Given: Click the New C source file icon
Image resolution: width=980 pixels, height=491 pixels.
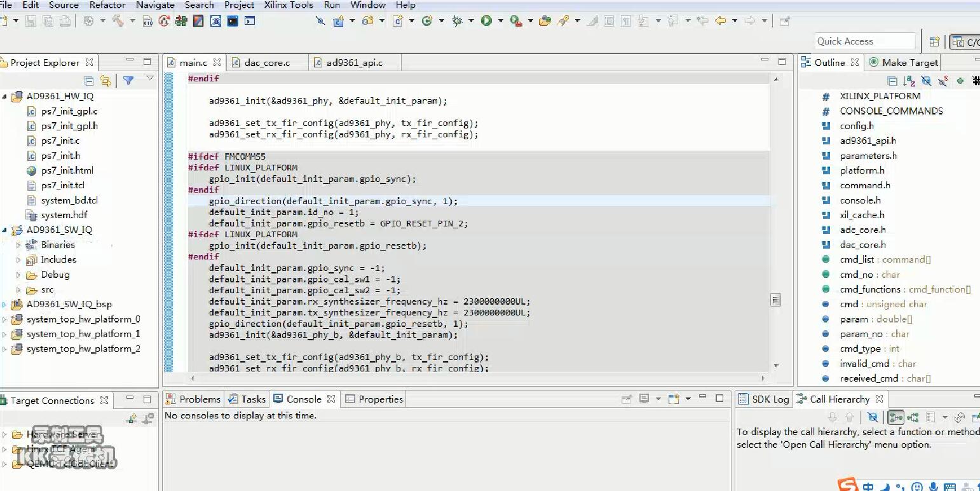Looking at the screenshot, I should click(398, 21).
